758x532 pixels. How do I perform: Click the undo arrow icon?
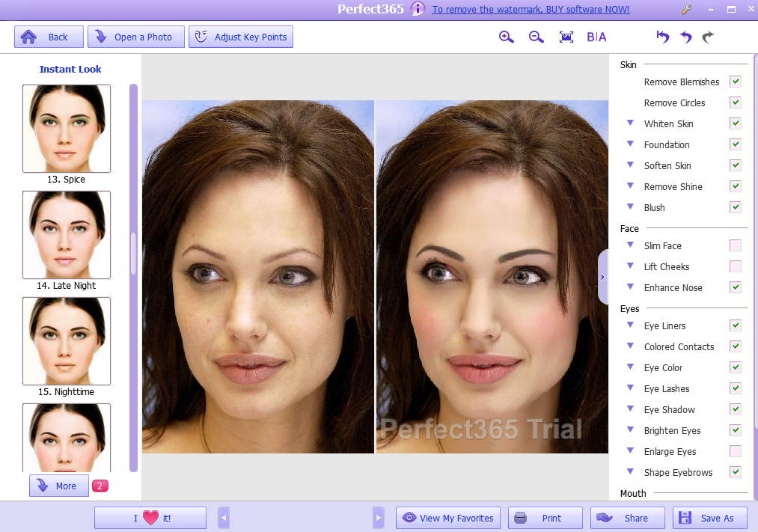point(685,37)
